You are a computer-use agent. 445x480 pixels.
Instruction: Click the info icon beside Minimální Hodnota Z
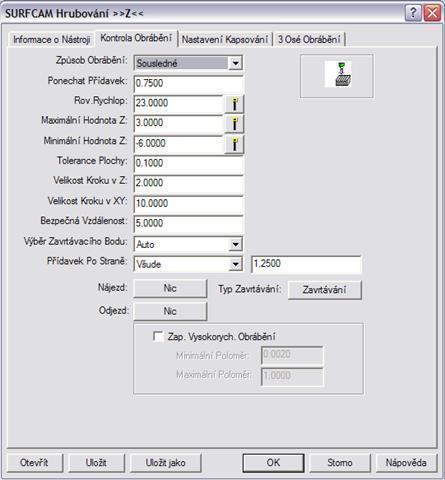(x=235, y=144)
